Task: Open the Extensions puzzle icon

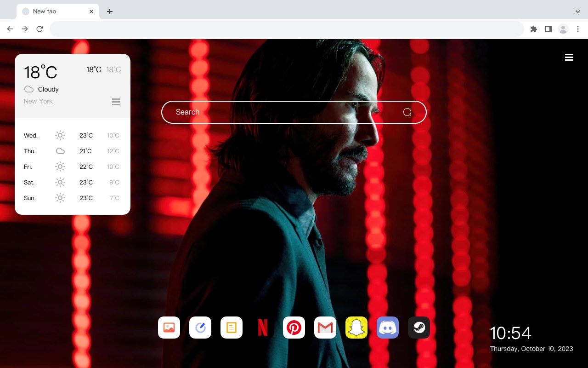Action: point(534,29)
